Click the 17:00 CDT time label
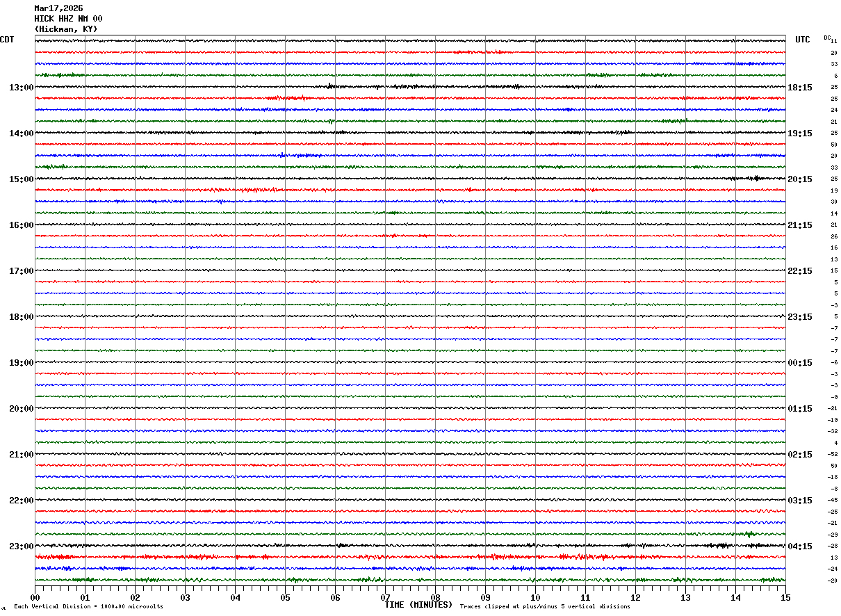 (x=21, y=271)
